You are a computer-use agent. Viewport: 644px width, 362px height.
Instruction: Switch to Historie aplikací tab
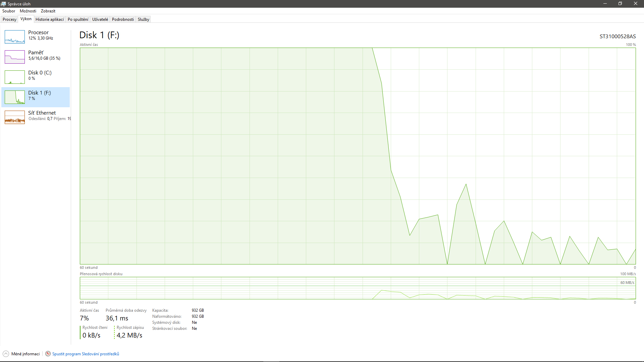pyautogui.click(x=50, y=19)
